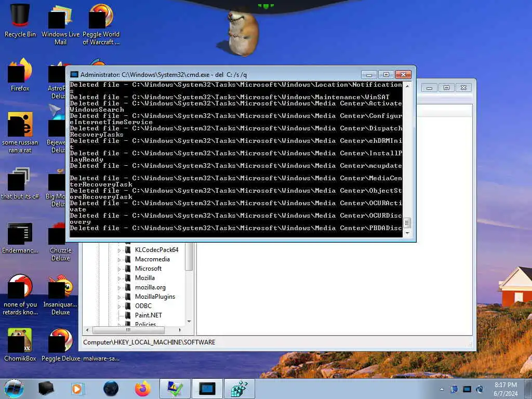Expand the ODBC registry key
532x399 pixels.
tap(119, 307)
